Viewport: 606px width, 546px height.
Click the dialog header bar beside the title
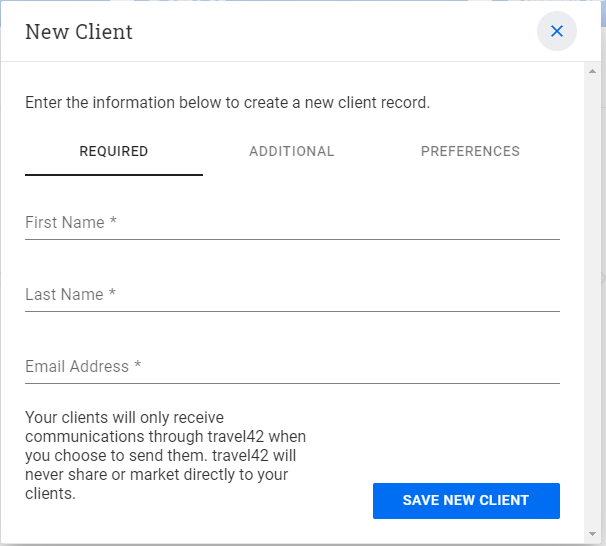pyautogui.click(x=330, y=32)
